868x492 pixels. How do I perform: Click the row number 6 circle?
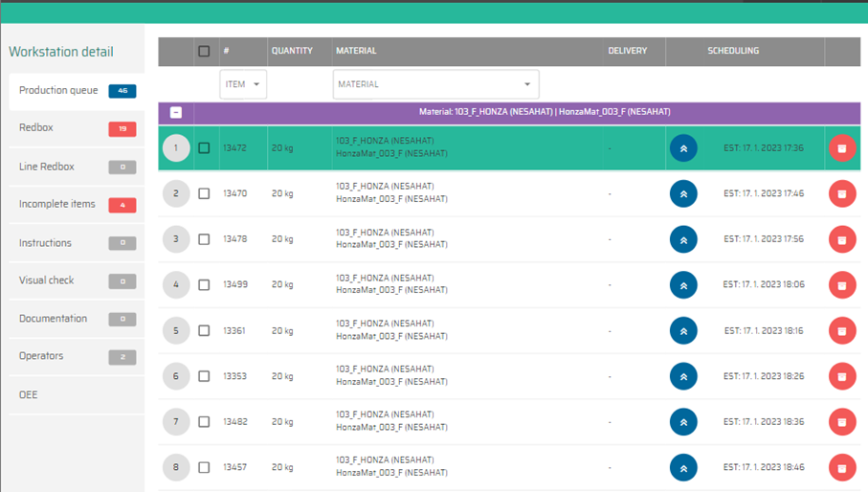(176, 376)
